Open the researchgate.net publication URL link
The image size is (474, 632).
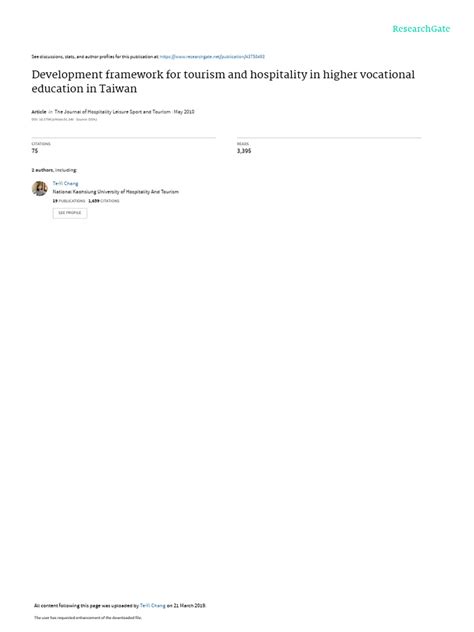coord(212,57)
